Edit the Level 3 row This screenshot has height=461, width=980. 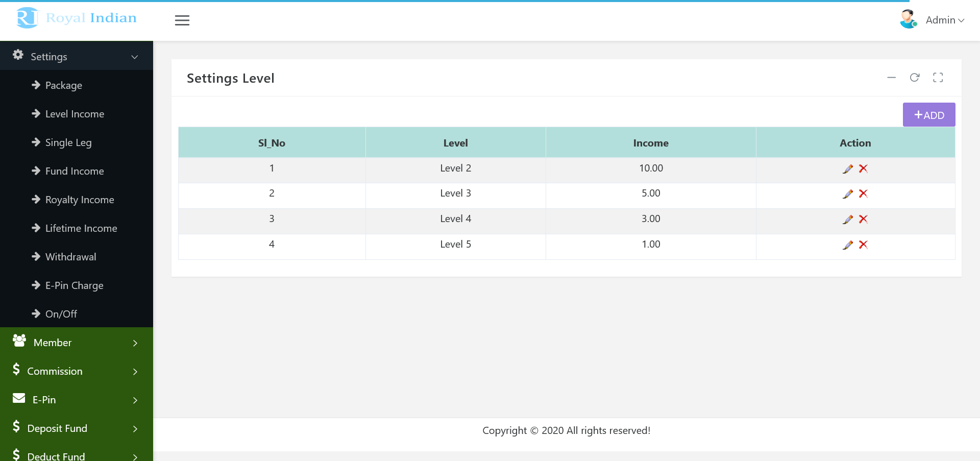click(x=848, y=194)
